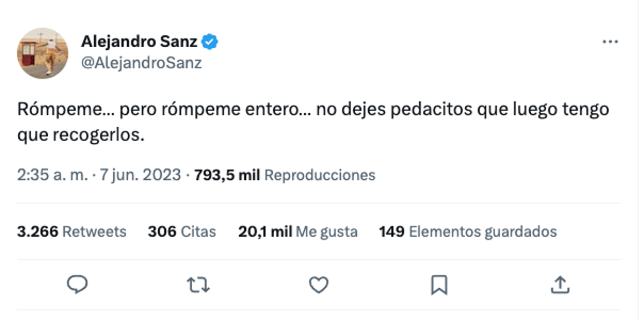
Task: Share the tweet via the upload arrow icon
Action: 560,284
